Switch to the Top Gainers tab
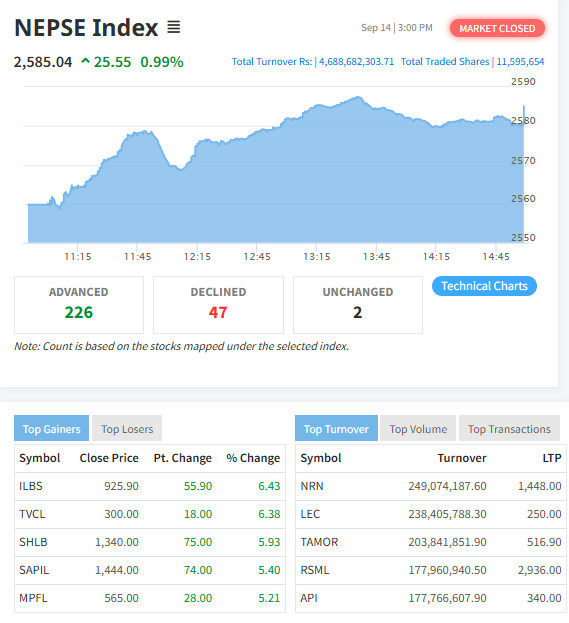Screen dimensions: 569x623 pos(51,429)
